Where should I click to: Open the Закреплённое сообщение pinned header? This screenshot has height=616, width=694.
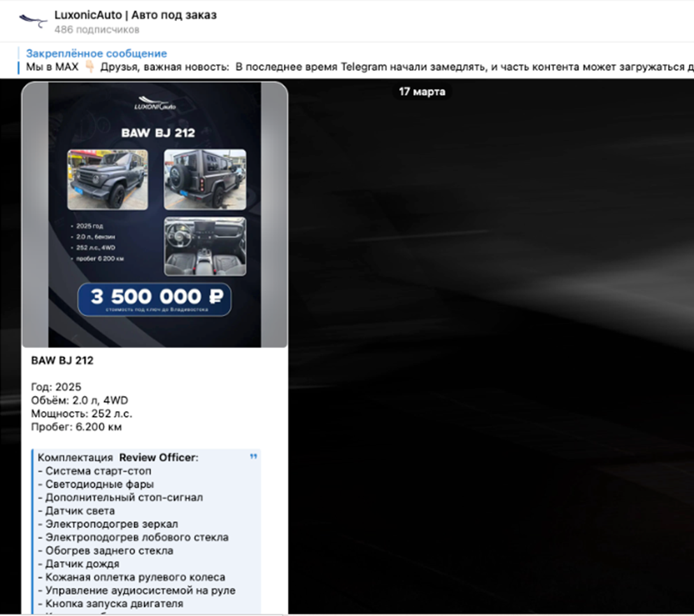point(96,53)
